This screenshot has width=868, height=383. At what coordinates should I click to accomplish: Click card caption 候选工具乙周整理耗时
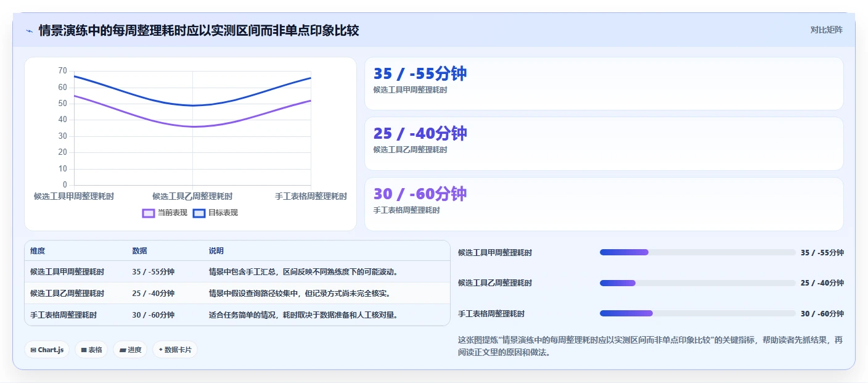[410, 150]
